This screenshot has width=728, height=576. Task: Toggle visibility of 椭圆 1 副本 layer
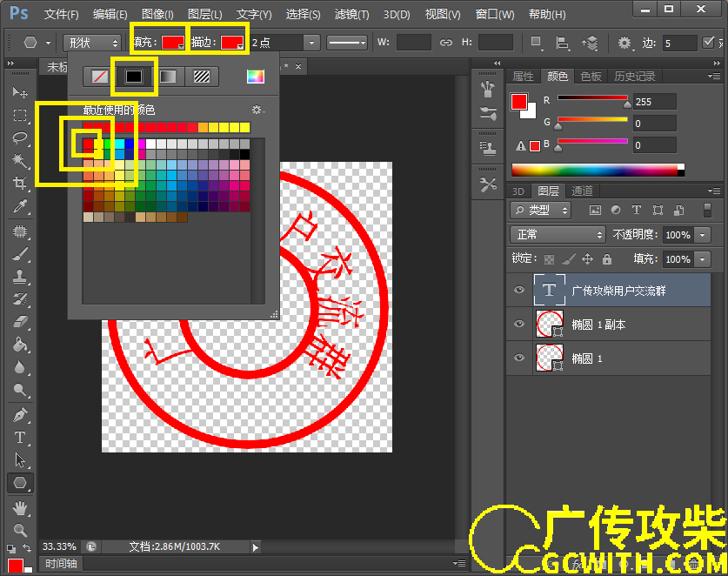click(519, 324)
